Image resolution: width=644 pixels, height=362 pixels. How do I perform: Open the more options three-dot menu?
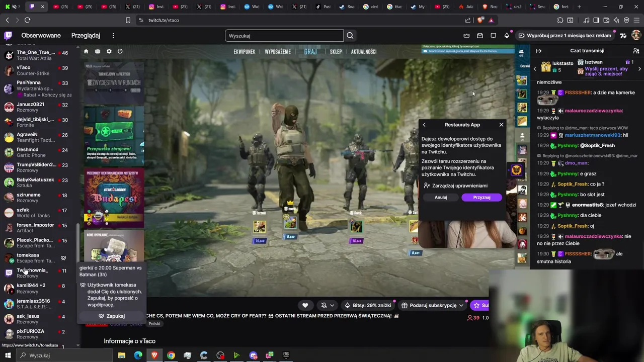point(113,36)
